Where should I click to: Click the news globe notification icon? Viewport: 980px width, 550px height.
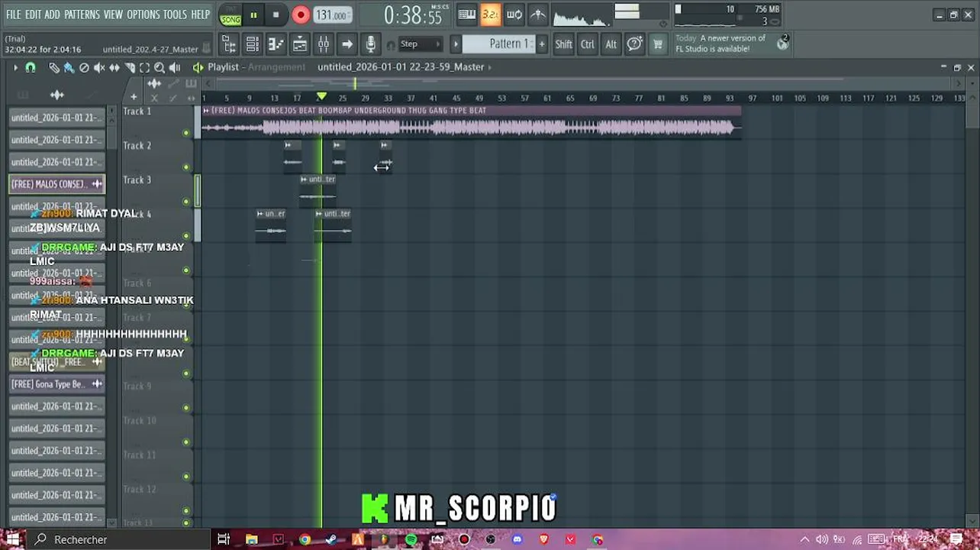(782, 44)
